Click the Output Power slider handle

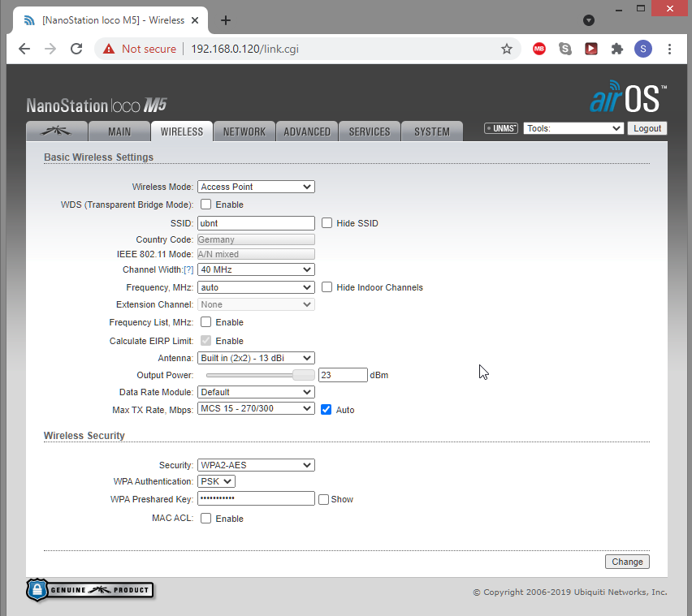304,375
